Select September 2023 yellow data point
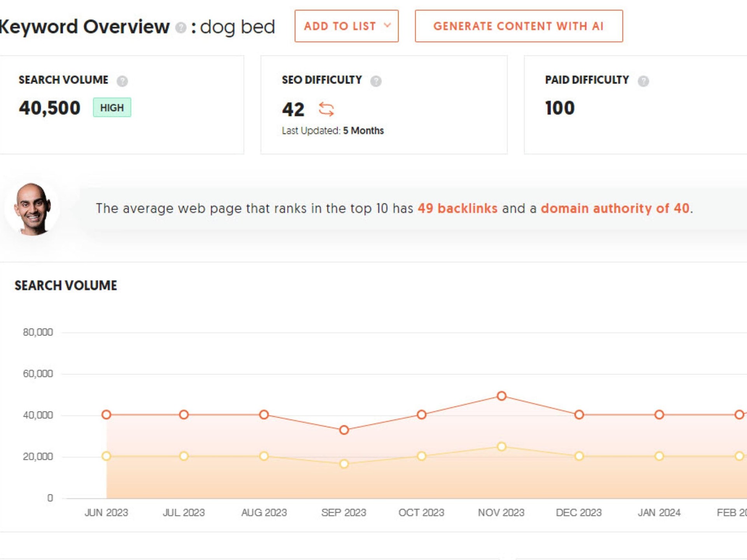 [344, 464]
